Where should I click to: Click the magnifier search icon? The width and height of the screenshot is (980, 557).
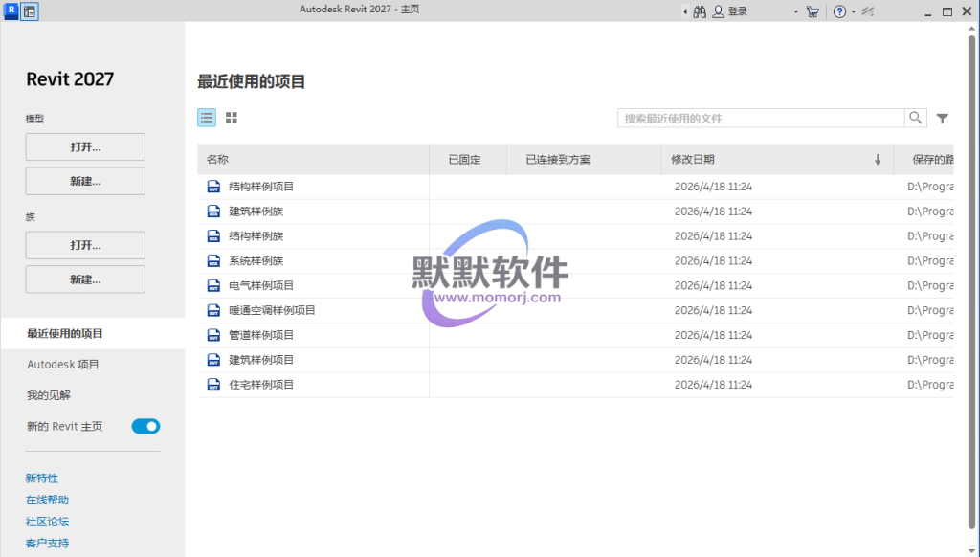pos(916,118)
